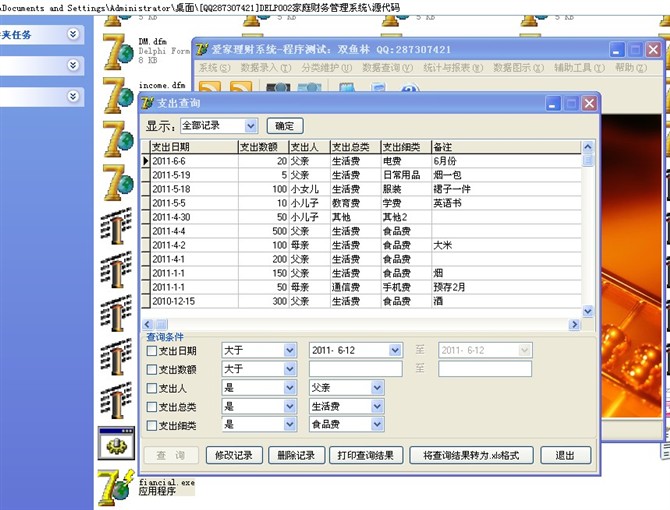Screen dimensions: 670x510
Task: Open the 分类维护 menu
Action: [326, 67]
